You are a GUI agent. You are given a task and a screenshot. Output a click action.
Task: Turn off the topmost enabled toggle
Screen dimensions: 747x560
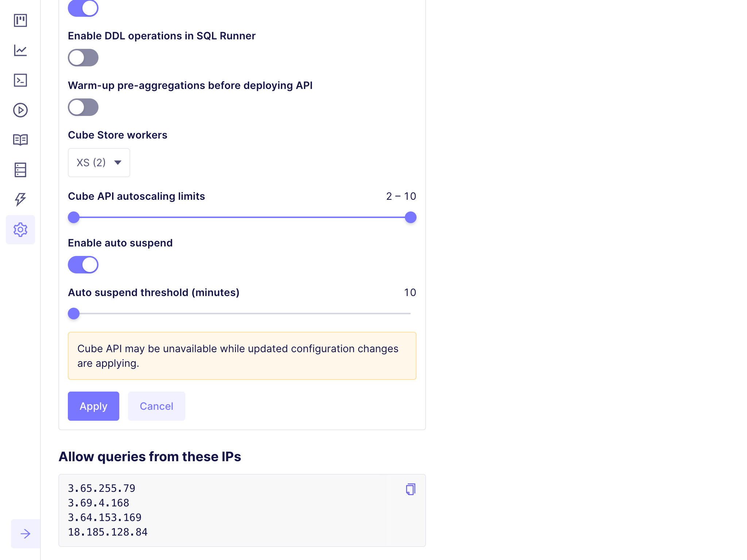point(83,8)
